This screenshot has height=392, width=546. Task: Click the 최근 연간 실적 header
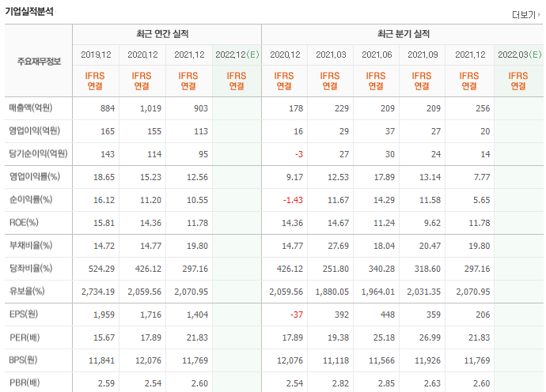point(162,34)
